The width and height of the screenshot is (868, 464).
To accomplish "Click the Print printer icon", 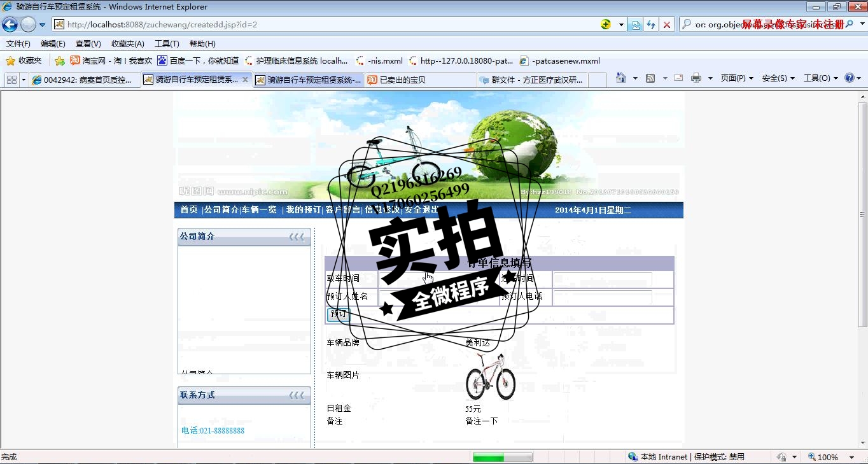I will 696,78.
